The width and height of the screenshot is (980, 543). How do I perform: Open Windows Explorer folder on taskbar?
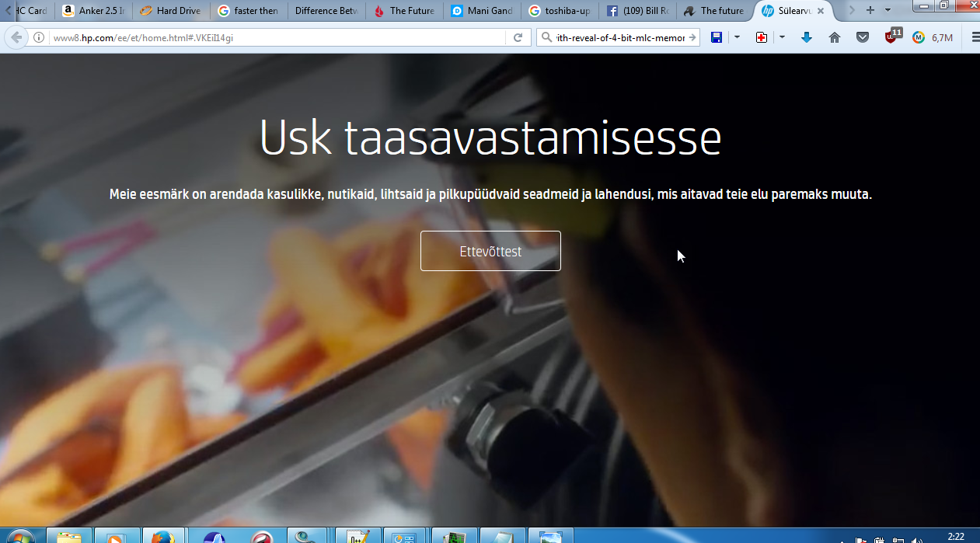pyautogui.click(x=69, y=535)
